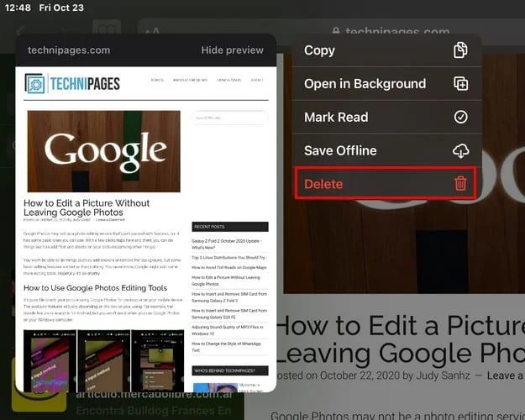The image size is (525, 420).
Task: Select the Mark Read menu entry
Action: (386, 118)
